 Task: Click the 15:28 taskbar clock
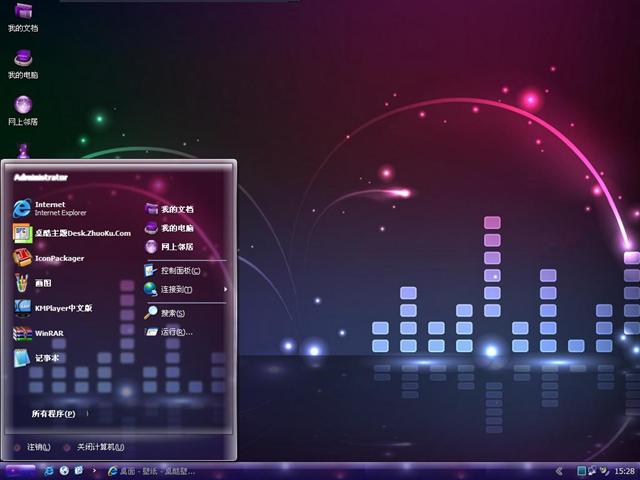[624, 471]
